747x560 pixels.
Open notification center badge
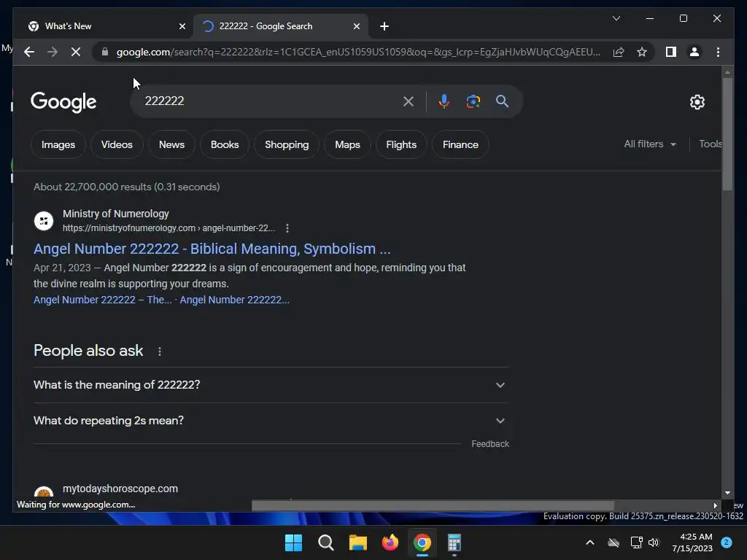click(727, 542)
